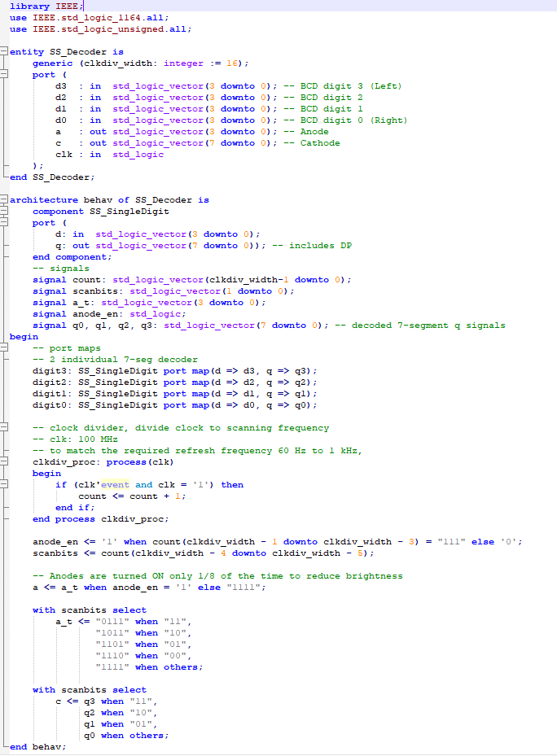Click the '"1110" when "00"' line

[x=143, y=656]
